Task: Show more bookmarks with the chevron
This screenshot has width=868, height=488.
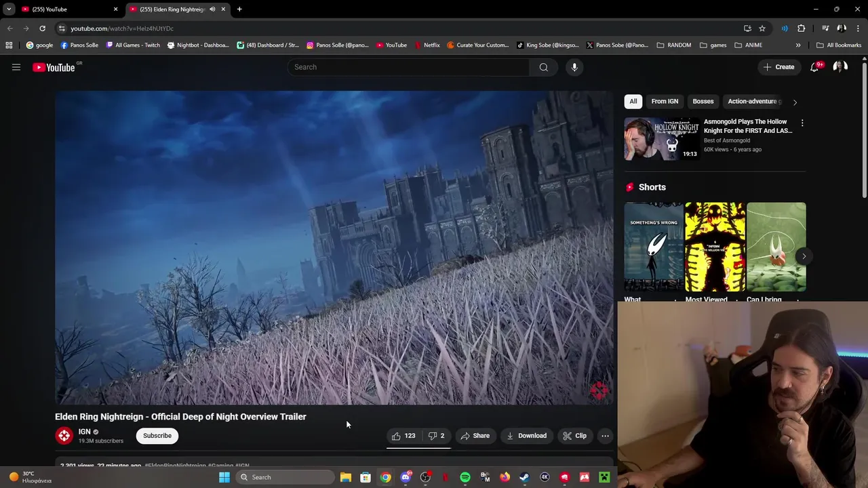Action: (x=798, y=45)
